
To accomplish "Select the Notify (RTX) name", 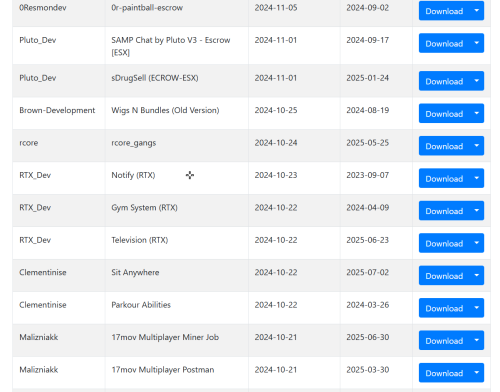I will coord(133,175).
